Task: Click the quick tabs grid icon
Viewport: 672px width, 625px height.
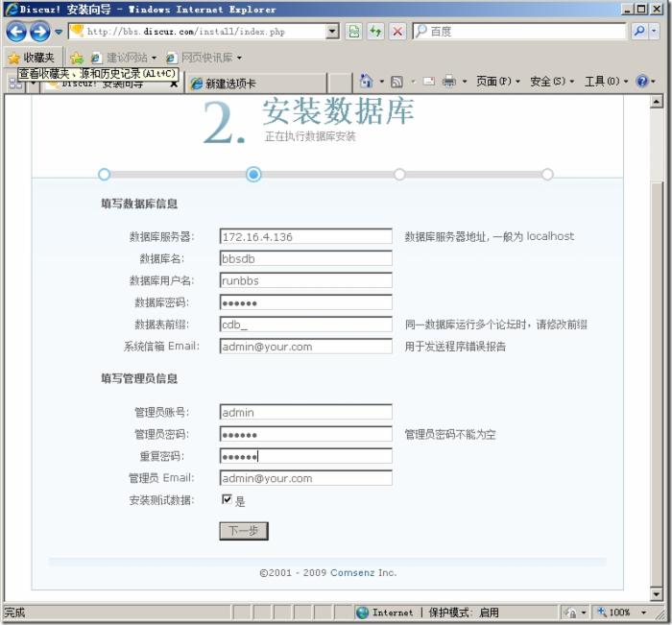Action: [x=15, y=84]
